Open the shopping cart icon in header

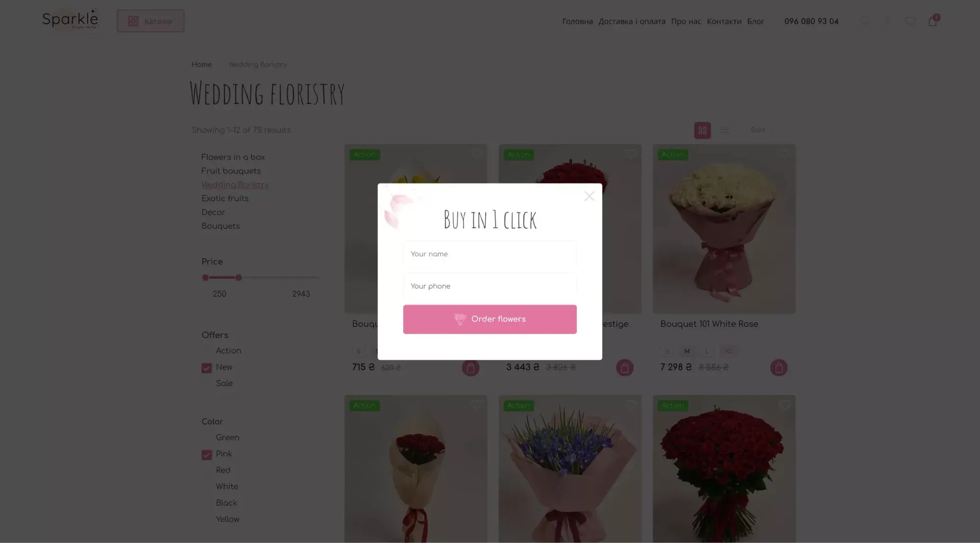(x=933, y=21)
